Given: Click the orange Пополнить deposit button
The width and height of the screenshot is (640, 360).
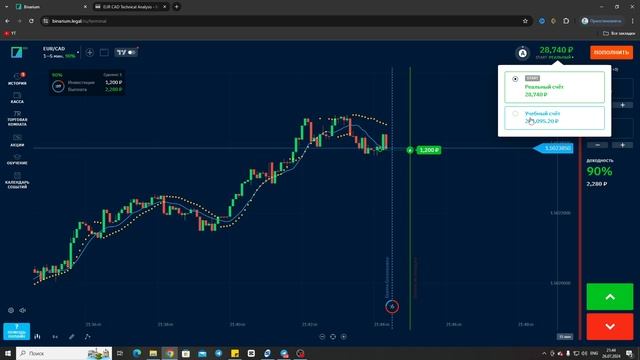Looking at the screenshot, I should click(611, 52).
